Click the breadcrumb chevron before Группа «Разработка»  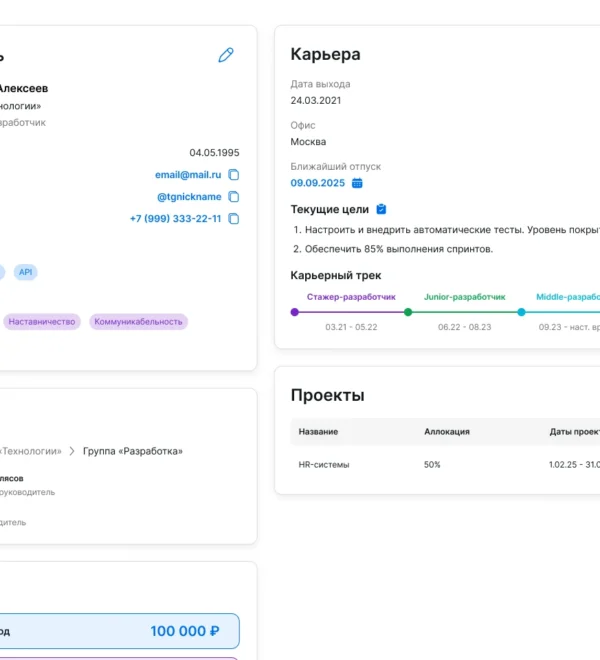pos(72,451)
